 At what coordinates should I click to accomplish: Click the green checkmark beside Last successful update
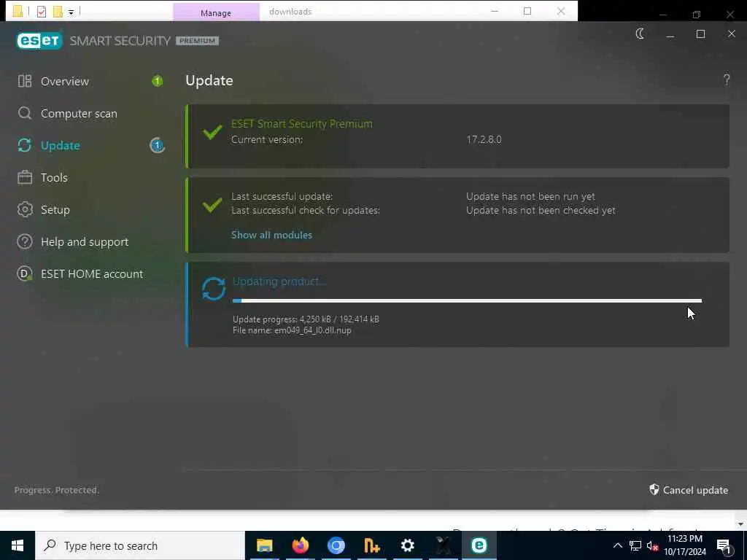coord(212,205)
